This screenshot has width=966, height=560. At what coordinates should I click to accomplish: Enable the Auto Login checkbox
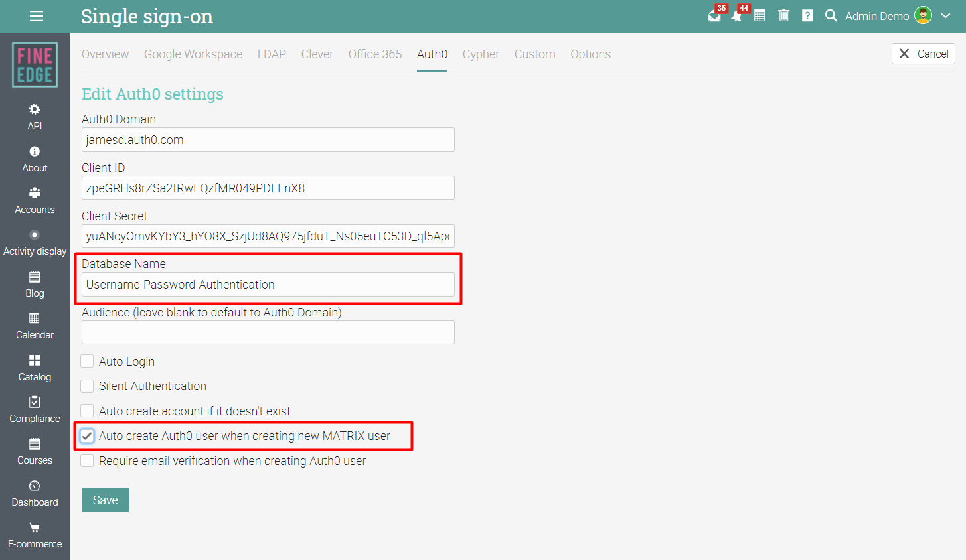(x=87, y=361)
